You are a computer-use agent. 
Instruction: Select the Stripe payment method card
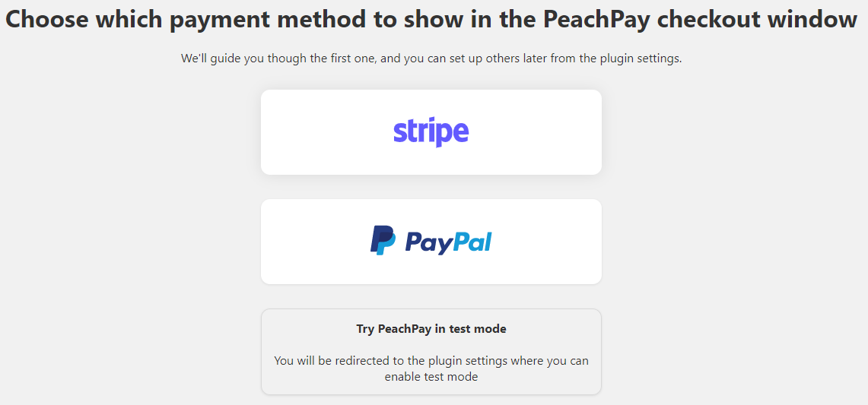431,132
